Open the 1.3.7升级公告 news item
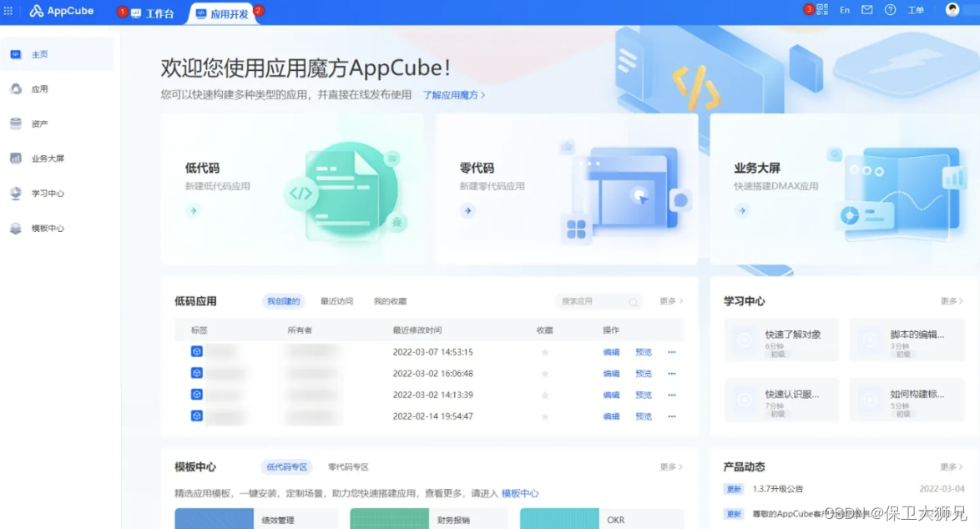980x529 pixels. (x=777, y=489)
